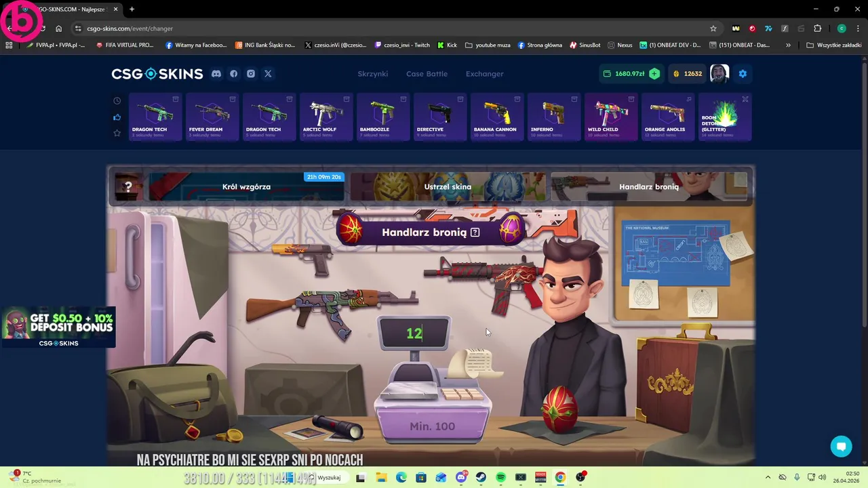Image resolution: width=868 pixels, height=488 pixels.
Task: Switch to the Handlarz bronią event tab
Action: coord(648,187)
